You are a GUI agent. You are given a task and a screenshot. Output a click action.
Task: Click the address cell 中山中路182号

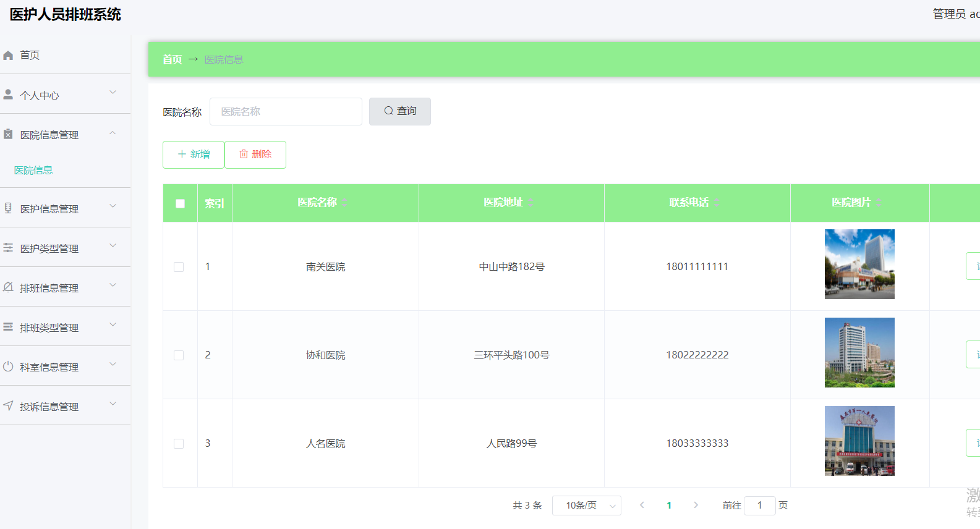coord(512,267)
